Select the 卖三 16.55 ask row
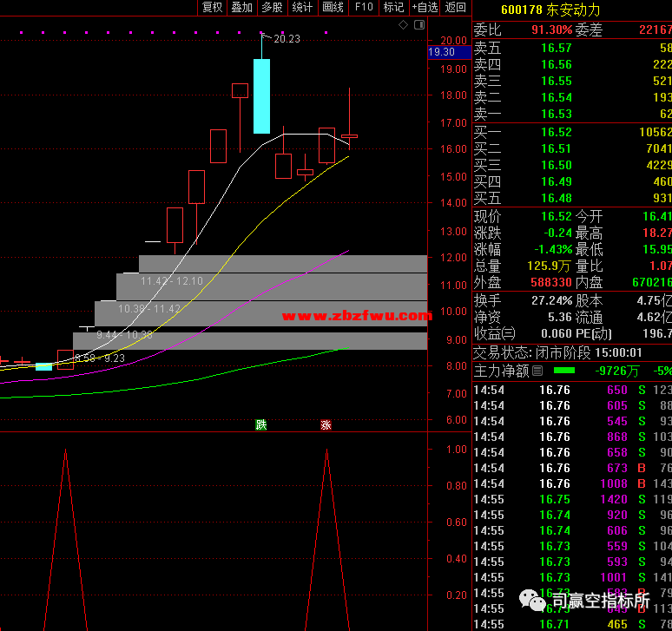 pyautogui.click(x=572, y=81)
